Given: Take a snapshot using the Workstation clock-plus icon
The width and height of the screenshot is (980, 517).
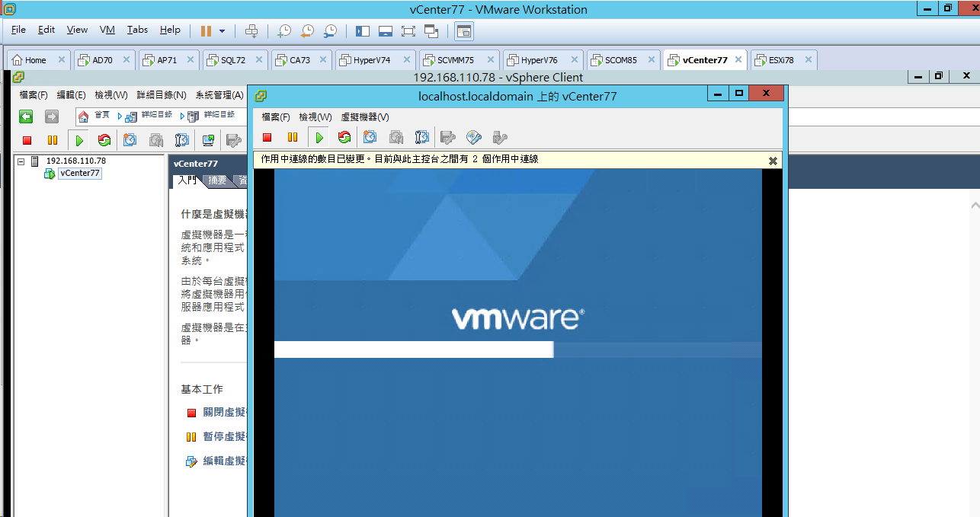Looking at the screenshot, I should [283, 31].
